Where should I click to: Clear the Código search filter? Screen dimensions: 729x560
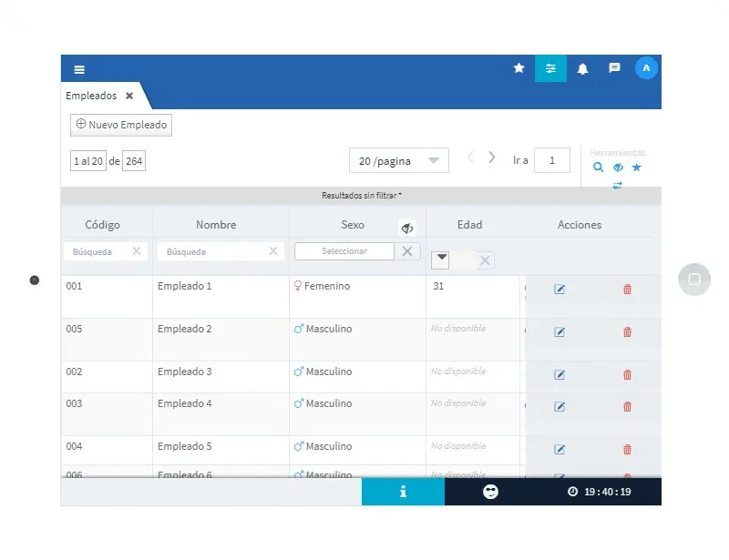click(136, 251)
